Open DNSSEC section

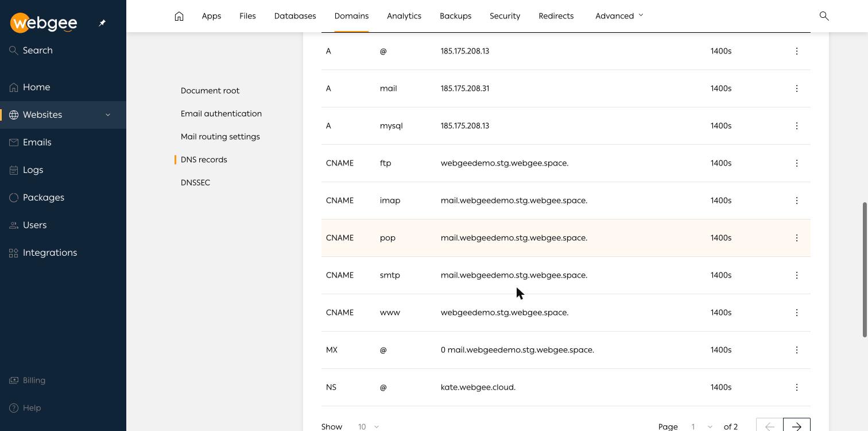(195, 183)
